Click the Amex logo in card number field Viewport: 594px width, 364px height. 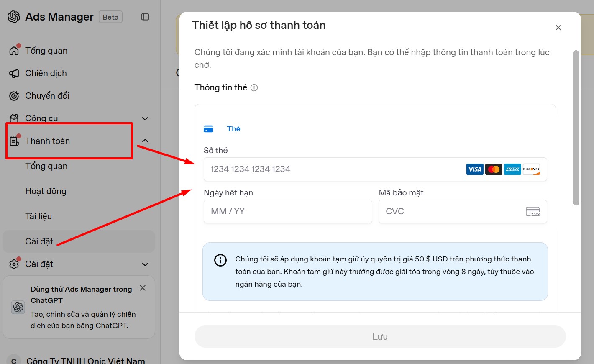pos(512,169)
